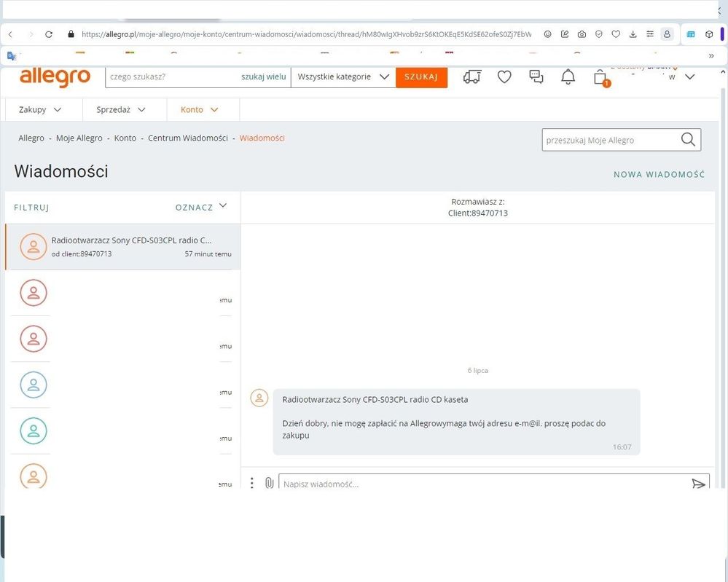
Task: Bookmark page with browser heart icon
Action: pos(616,34)
